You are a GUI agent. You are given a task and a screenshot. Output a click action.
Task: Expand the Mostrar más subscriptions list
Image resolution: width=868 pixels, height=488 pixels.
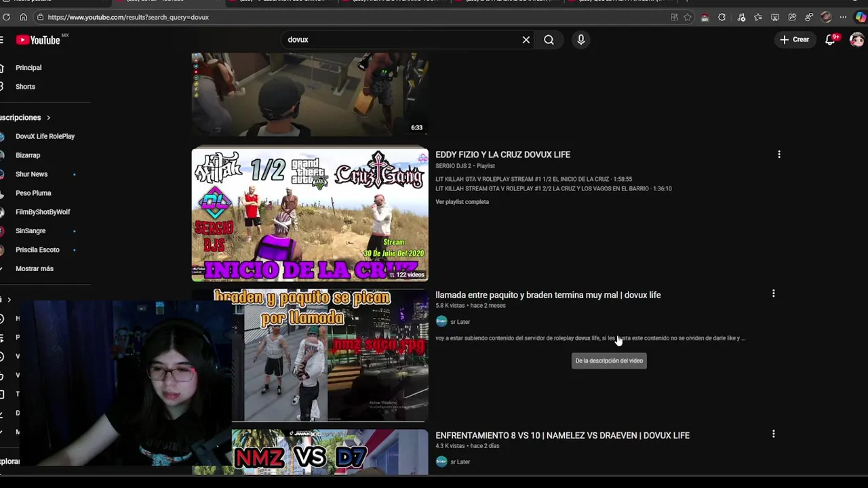pyautogui.click(x=35, y=269)
